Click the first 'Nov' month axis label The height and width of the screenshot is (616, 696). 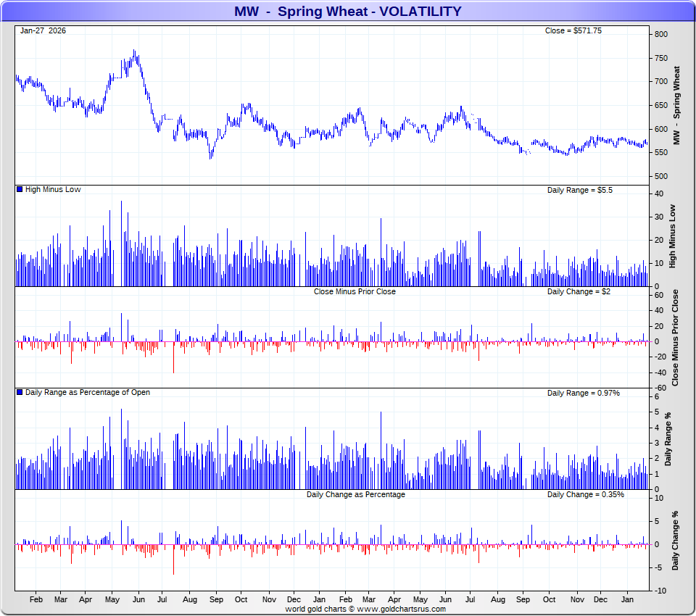[x=269, y=599]
